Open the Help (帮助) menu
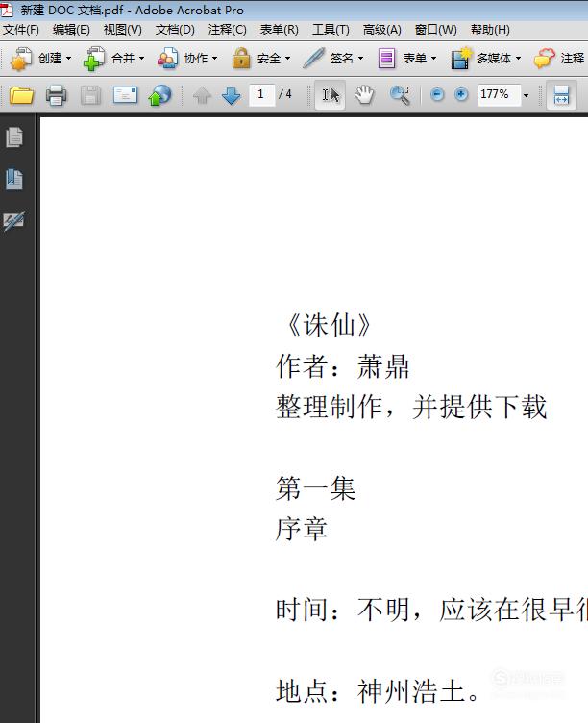The width and height of the screenshot is (588, 723). point(490,30)
